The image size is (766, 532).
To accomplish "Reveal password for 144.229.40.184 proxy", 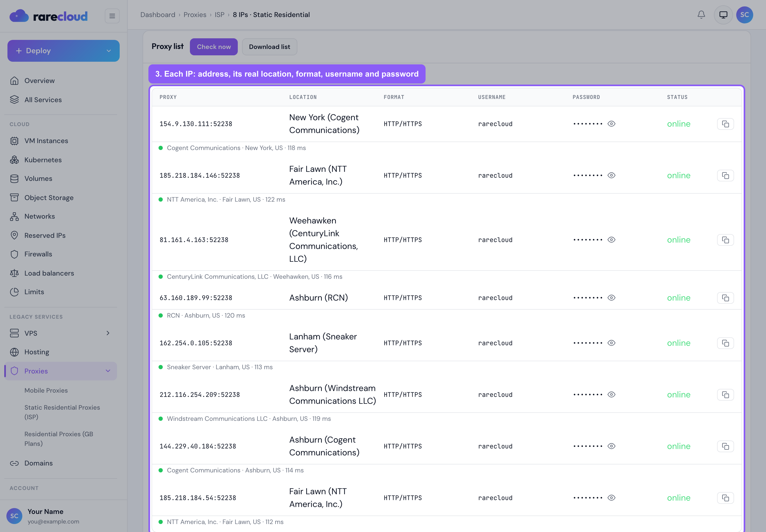I will (x=611, y=446).
